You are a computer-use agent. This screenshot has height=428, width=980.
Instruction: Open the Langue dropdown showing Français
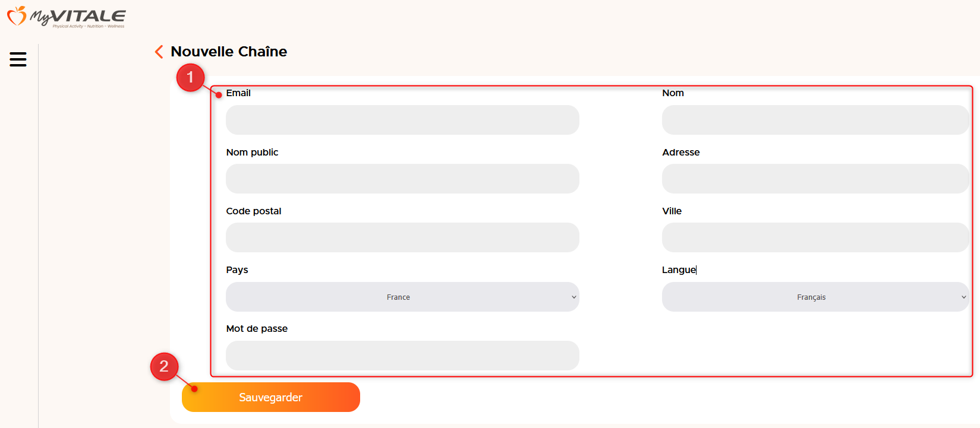pyautogui.click(x=815, y=297)
